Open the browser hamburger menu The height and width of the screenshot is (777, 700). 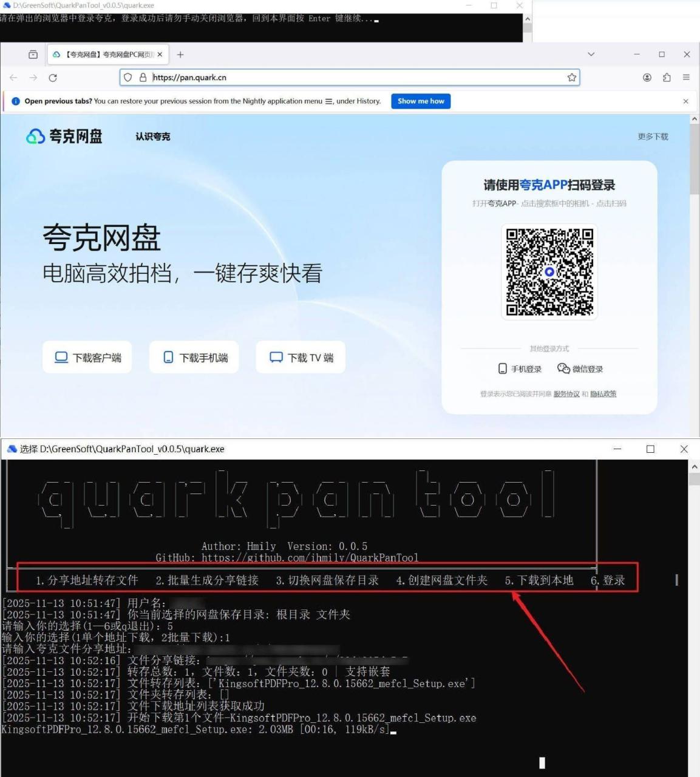pos(687,77)
